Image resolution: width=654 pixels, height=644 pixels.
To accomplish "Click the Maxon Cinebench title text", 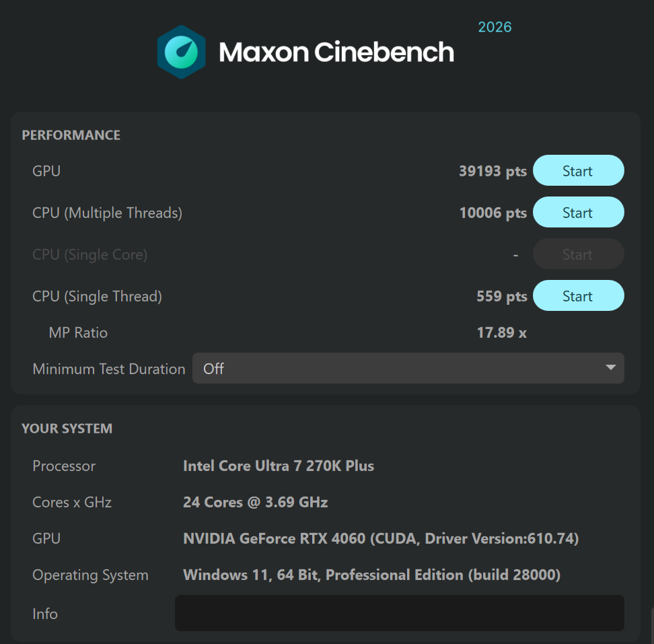I will [x=336, y=52].
